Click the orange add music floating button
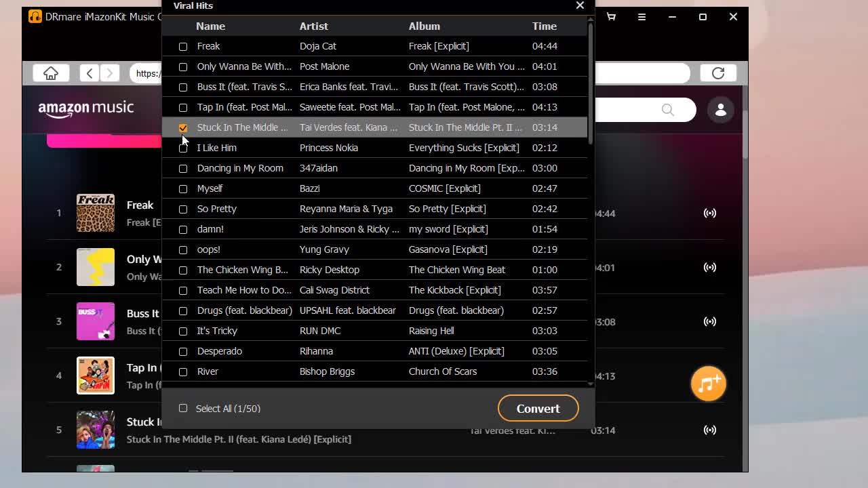 [x=709, y=384]
